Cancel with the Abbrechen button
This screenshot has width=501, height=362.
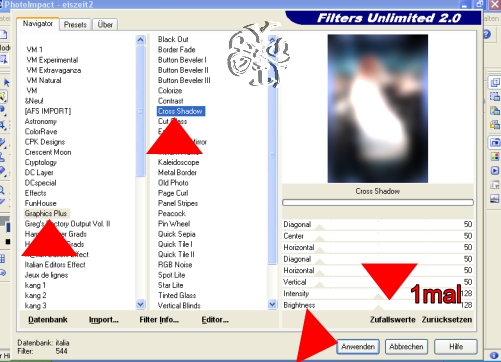tap(406, 347)
